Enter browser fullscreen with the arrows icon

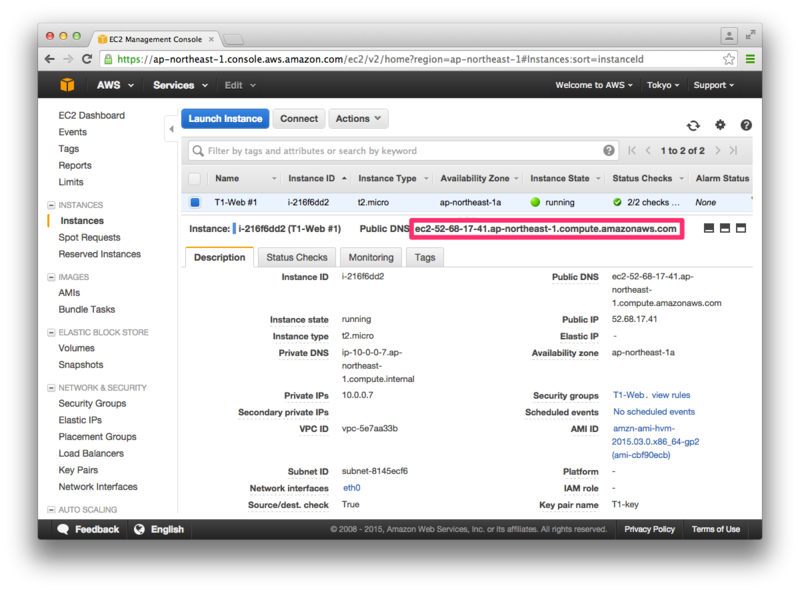(x=750, y=35)
